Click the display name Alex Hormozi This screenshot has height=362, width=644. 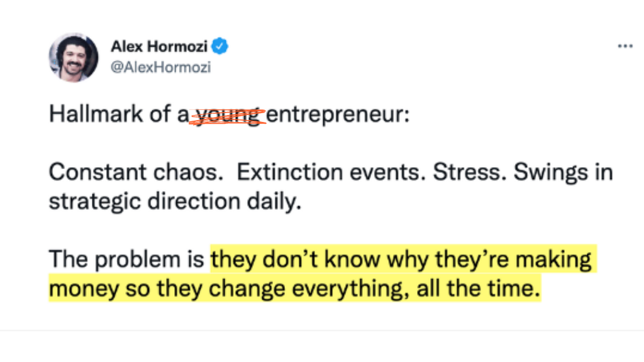[x=159, y=45]
